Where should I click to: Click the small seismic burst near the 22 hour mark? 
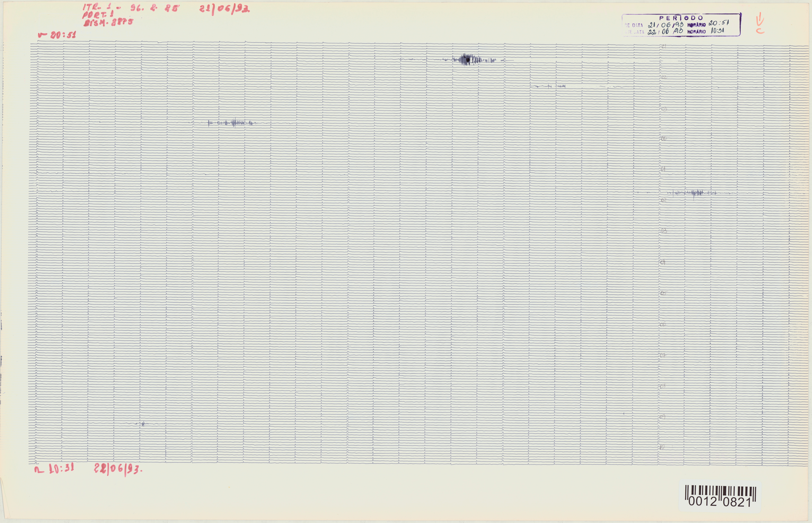pos(550,86)
